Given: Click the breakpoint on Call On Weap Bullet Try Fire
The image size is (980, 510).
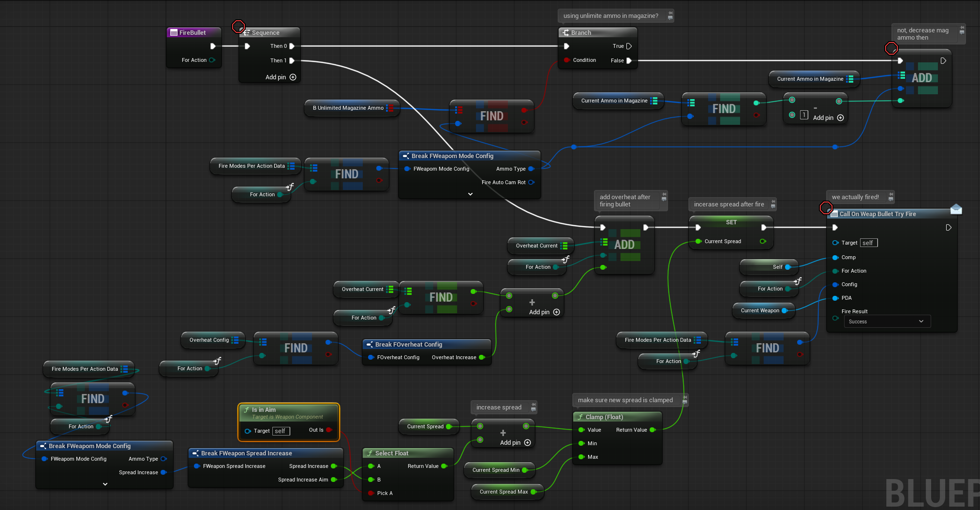Looking at the screenshot, I should [x=826, y=208].
